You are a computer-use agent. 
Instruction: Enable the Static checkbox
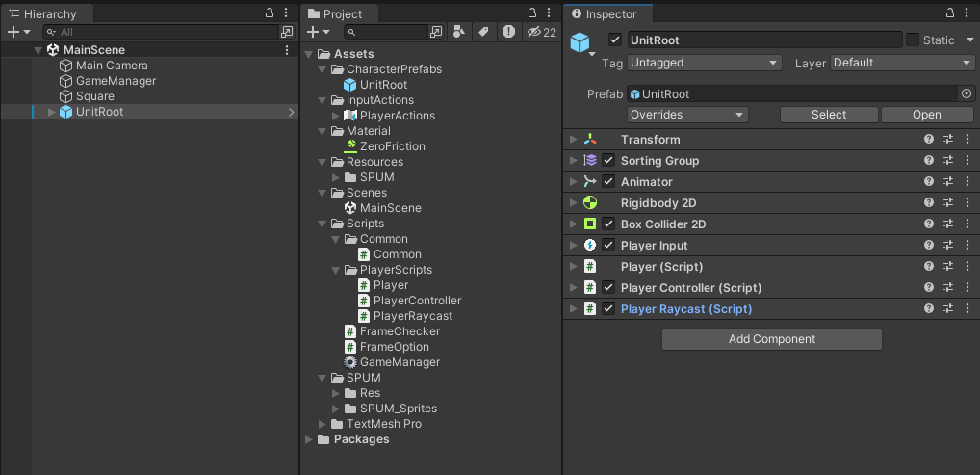[x=912, y=40]
